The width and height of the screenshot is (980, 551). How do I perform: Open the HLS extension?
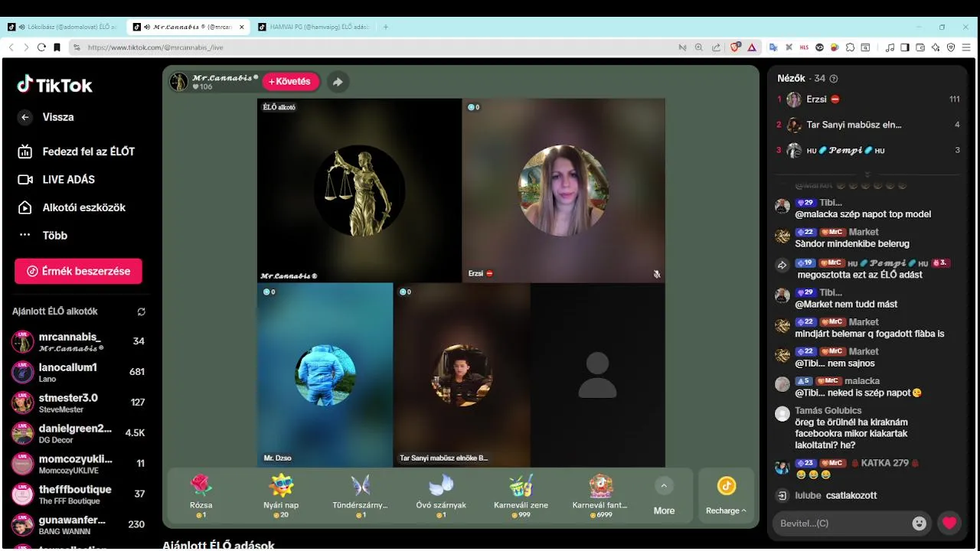[804, 47]
